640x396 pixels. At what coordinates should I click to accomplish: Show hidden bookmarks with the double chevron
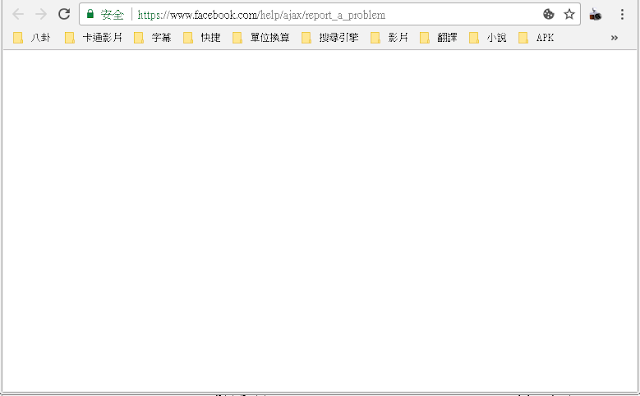614,38
